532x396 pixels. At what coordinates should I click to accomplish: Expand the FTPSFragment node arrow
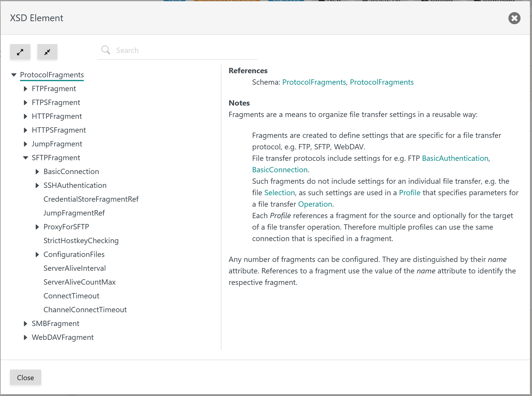pos(26,103)
